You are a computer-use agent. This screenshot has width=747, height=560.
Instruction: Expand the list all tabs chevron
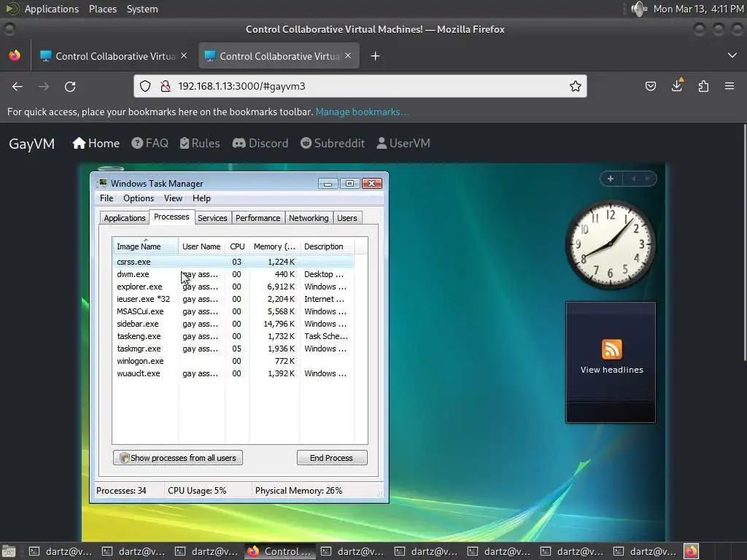point(732,55)
